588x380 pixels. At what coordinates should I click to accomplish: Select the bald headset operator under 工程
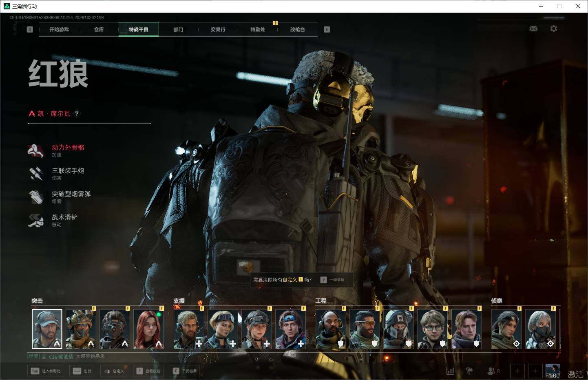click(331, 329)
